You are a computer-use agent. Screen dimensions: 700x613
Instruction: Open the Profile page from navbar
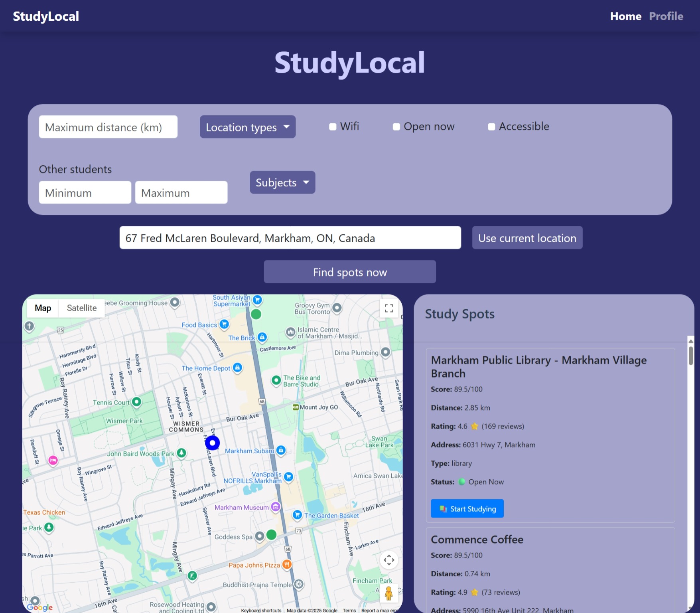[666, 16]
